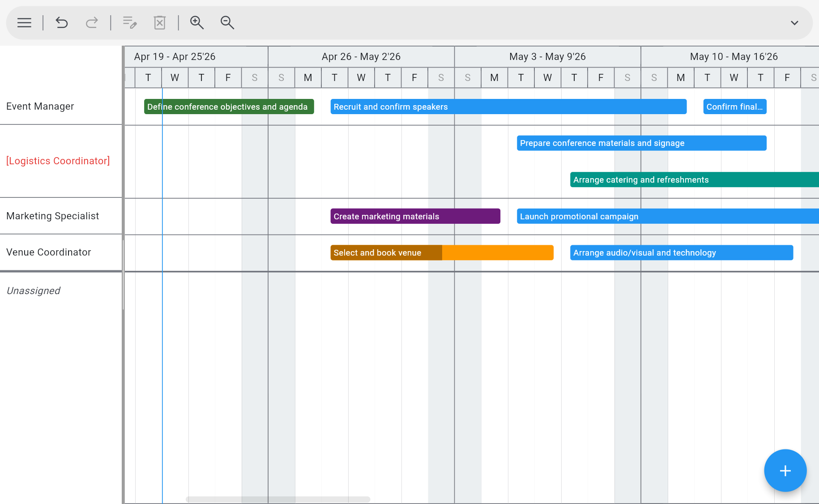This screenshot has width=819, height=504.
Task: Select the Define conference objectives and agenda bar
Action: tap(228, 107)
